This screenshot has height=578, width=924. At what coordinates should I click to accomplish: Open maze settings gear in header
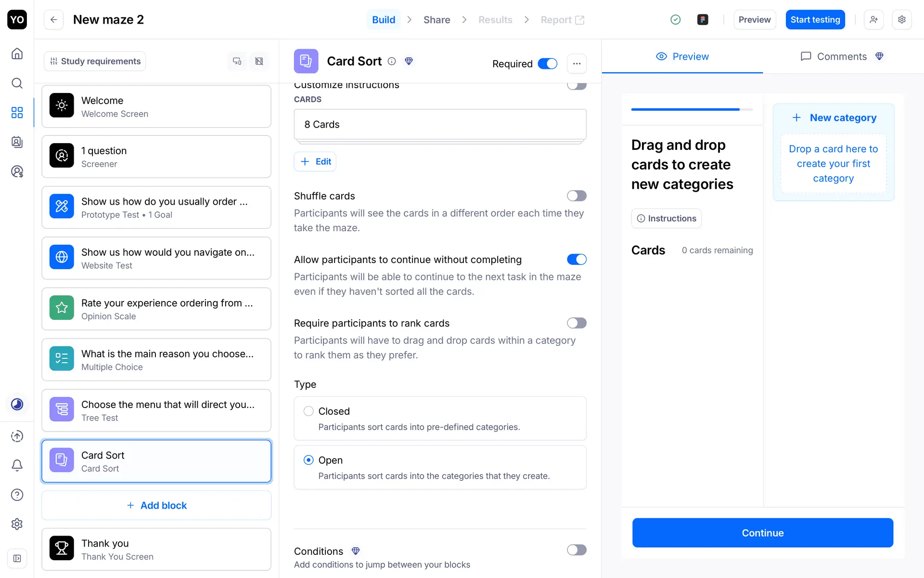[902, 20]
